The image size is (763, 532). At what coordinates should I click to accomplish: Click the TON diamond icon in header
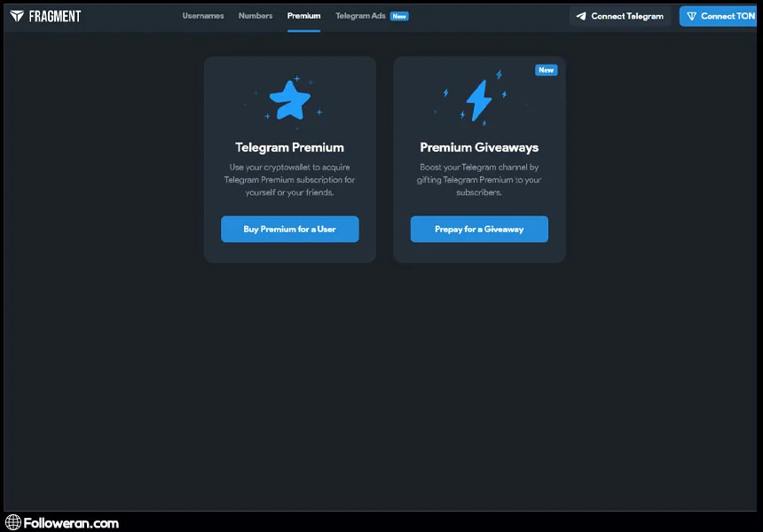click(691, 16)
